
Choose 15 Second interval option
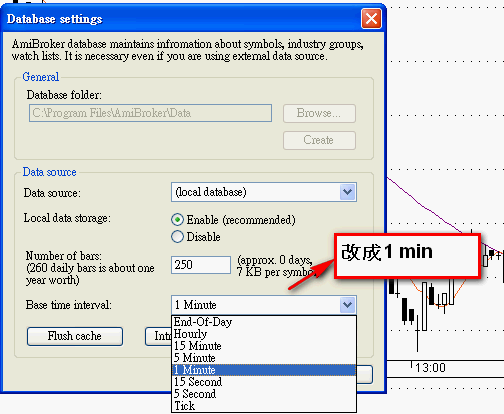tap(264, 382)
